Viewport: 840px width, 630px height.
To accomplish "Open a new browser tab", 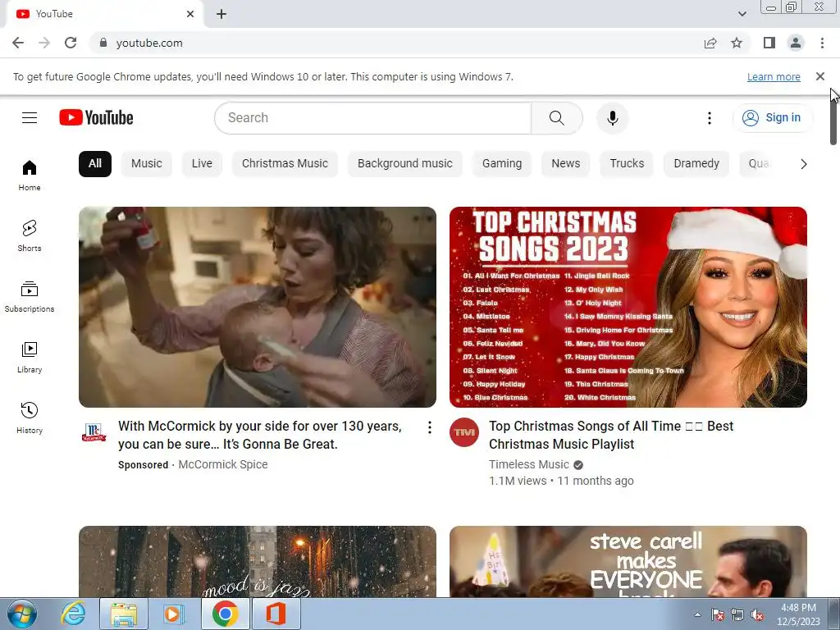I will pyautogui.click(x=221, y=14).
